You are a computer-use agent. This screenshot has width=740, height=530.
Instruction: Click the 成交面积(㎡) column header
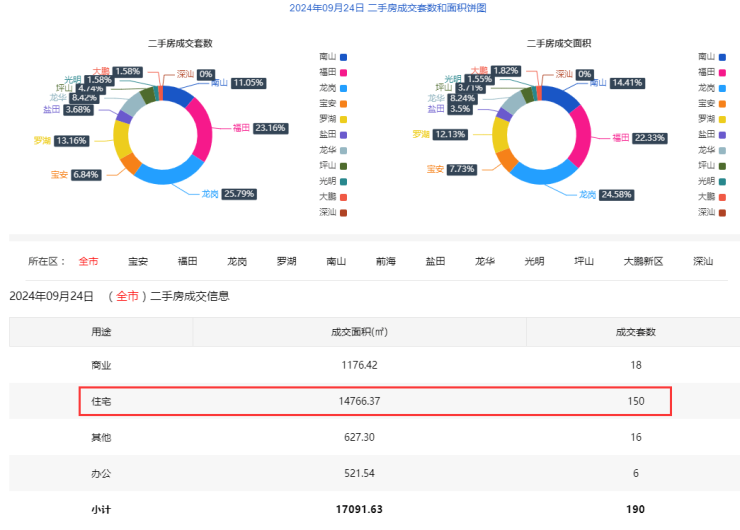359,332
